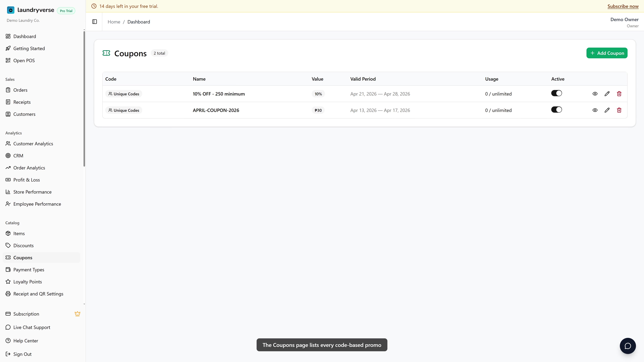Click the Discounts tag icon
This screenshot has height=362, width=644.
[x=8, y=246]
